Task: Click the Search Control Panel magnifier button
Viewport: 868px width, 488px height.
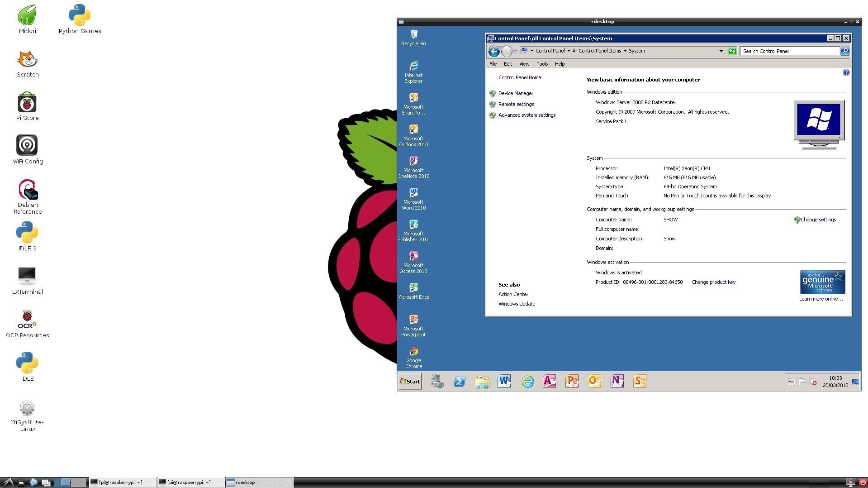Action: click(x=845, y=51)
